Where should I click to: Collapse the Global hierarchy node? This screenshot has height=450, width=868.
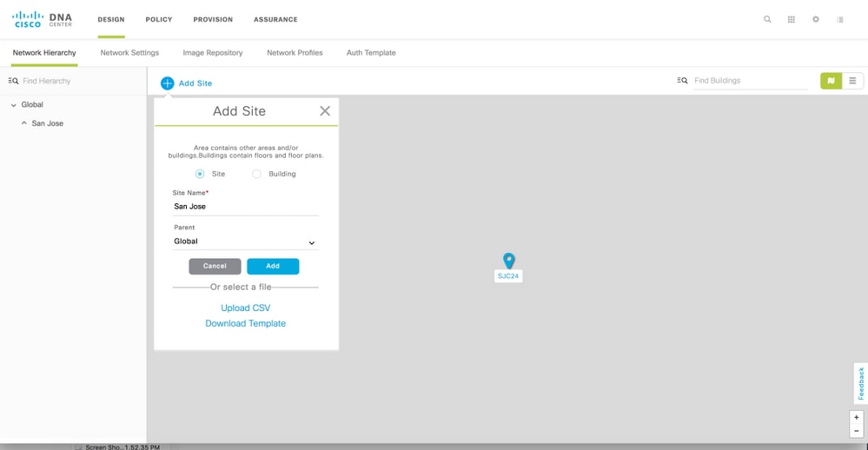click(x=14, y=104)
